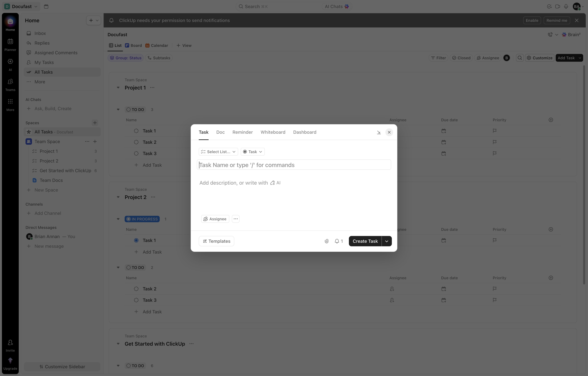The height and width of the screenshot is (376, 588).
Task: Collapse the Project 2 list group
Action: (x=118, y=197)
